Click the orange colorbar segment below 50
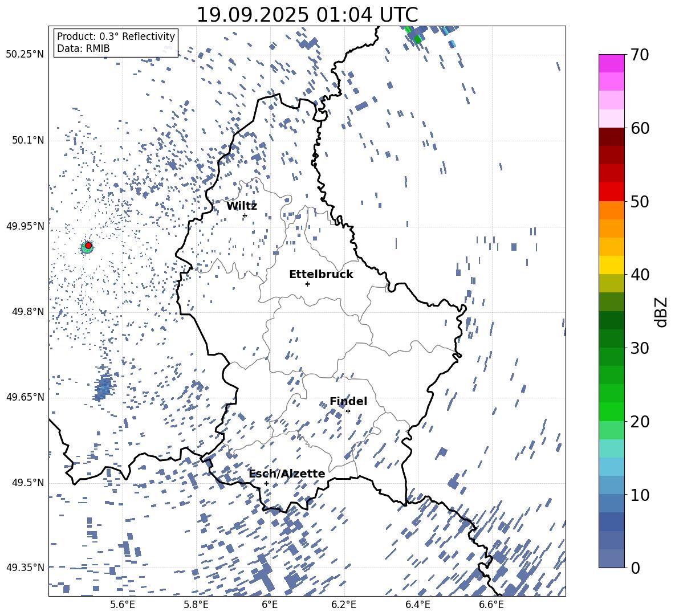675x616 pixels. point(611,210)
